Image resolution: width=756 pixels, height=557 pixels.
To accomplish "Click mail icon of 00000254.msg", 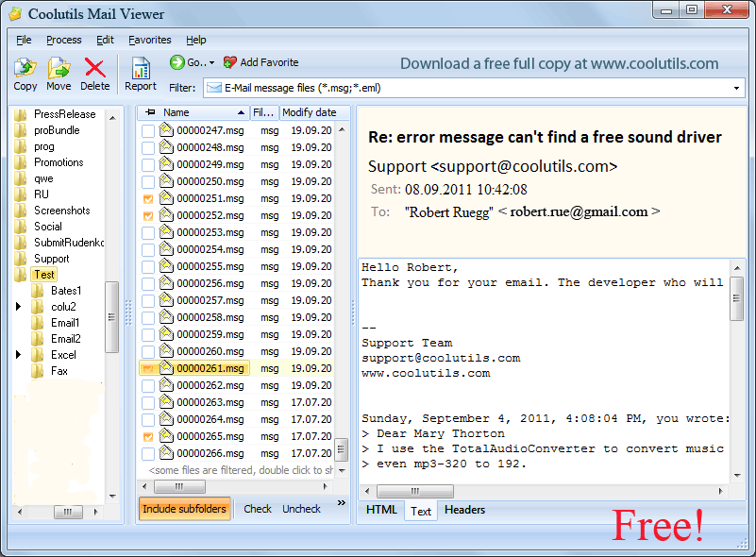I will click(x=166, y=249).
